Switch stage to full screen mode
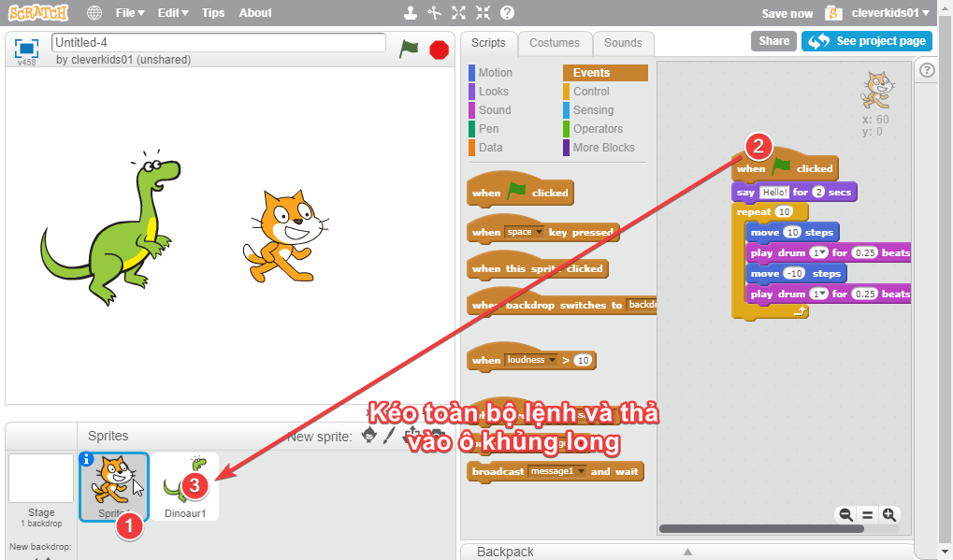This screenshot has height=560, width=953. click(26, 48)
